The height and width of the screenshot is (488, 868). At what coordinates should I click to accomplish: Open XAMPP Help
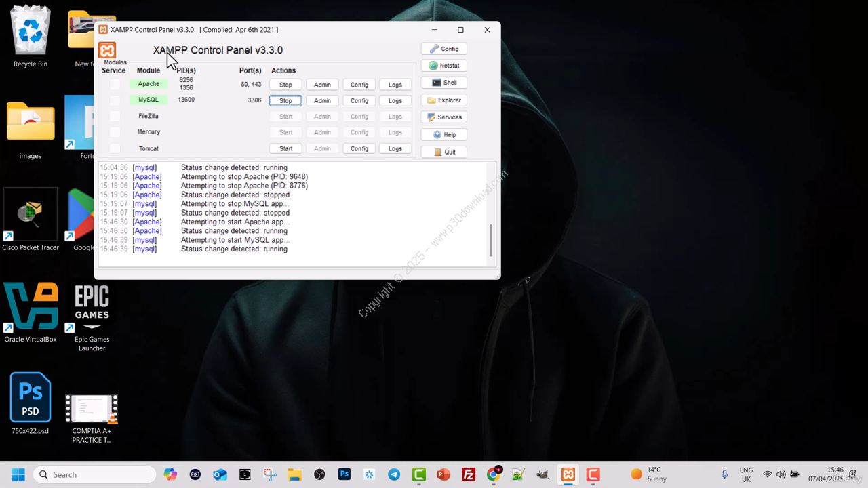point(443,134)
